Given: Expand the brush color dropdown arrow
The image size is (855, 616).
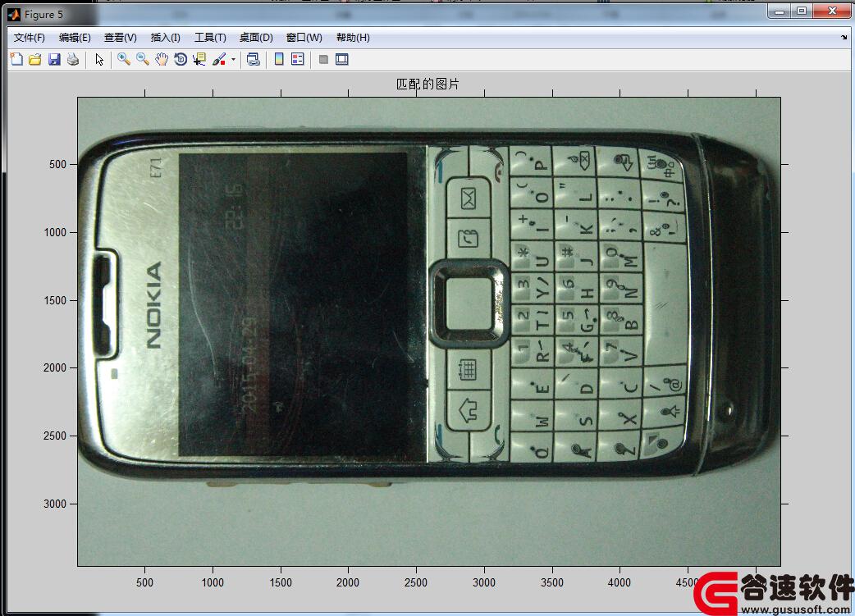Looking at the screenshot, I should tap(233, 59).
